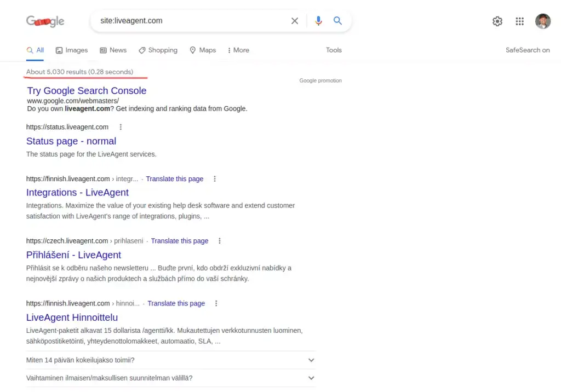Open search settings via the gear icon
Image resolution: width=561 pixels, height=392 pixels.
point(497,21)
